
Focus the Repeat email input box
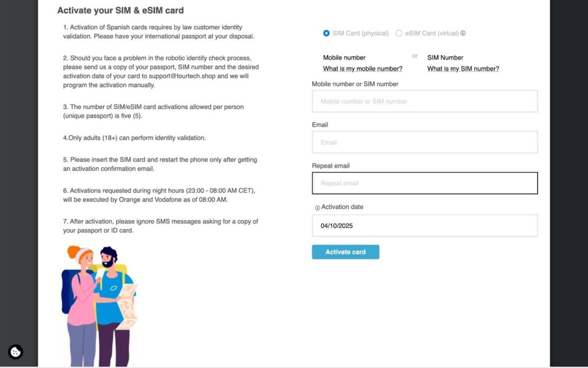[424, 183]
